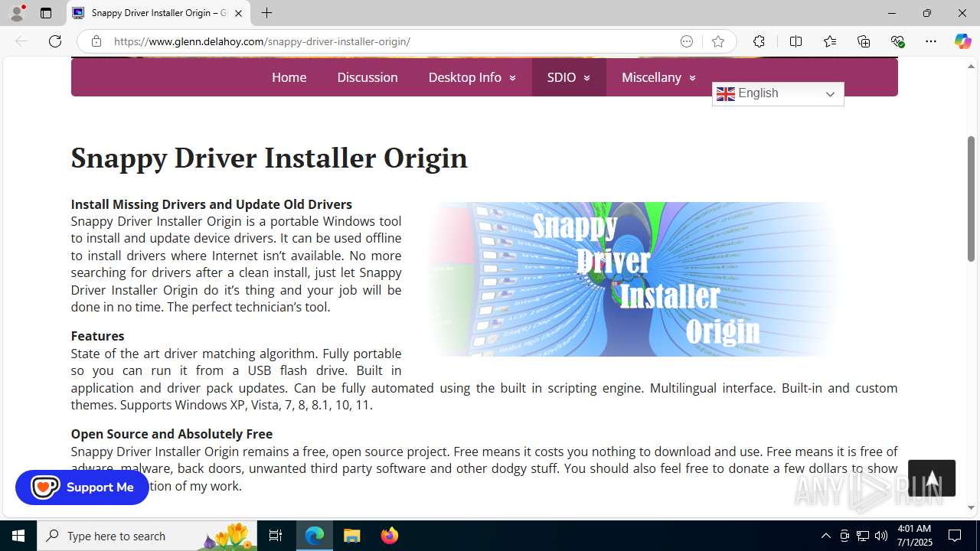This screenshot has width=980, height=551.
Task: Go to the Home menu item
Action: coord(289,77)
